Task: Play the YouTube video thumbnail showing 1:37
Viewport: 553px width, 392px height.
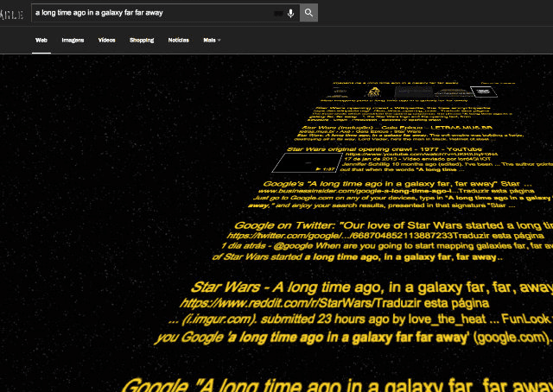Action: point(307,162)
